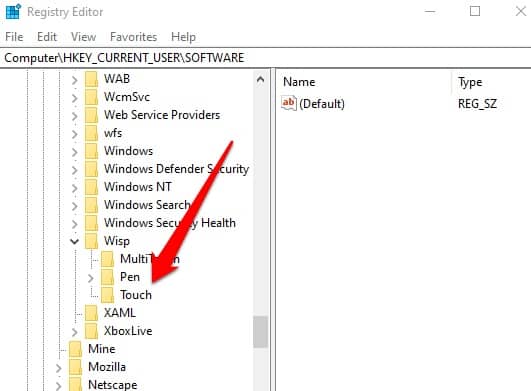Click the WcmSvc folder icon
Image resolution: width=531 pixels, height=391 pixels.
[x=91, y=97]
